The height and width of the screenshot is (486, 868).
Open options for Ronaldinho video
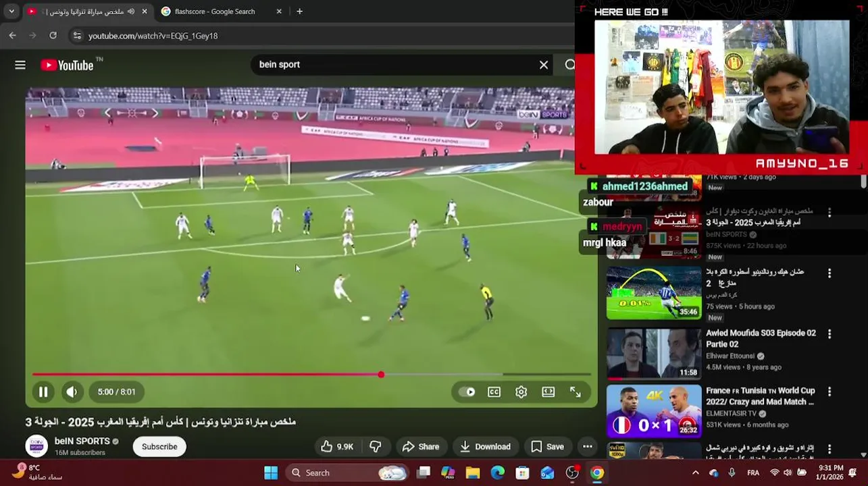tap(829, 273)
